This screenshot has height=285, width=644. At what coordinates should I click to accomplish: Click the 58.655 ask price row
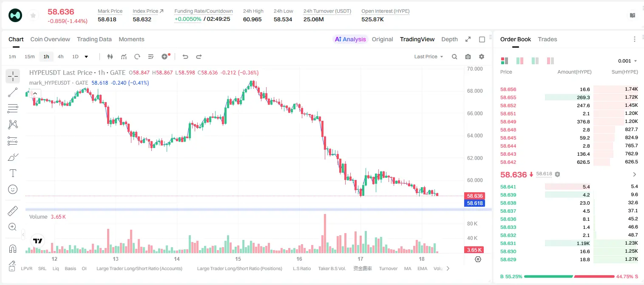(569, 97)
